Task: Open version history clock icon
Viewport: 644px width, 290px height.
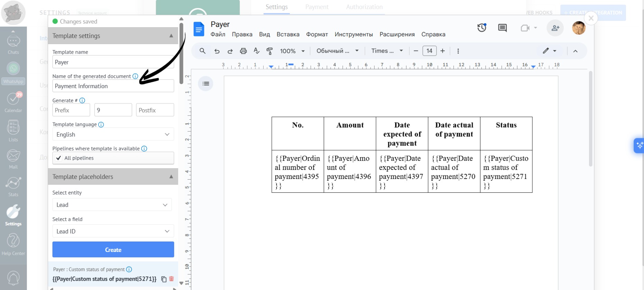Action: [482, 28]
